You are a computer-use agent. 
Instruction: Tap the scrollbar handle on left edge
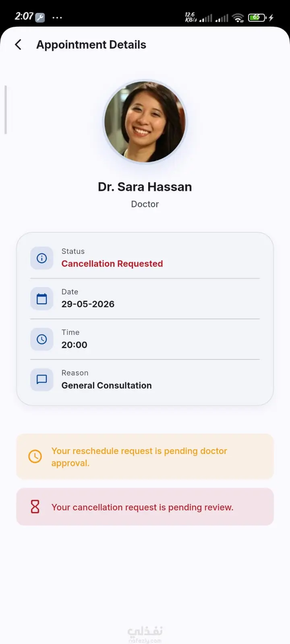click(x=6, y=109)
